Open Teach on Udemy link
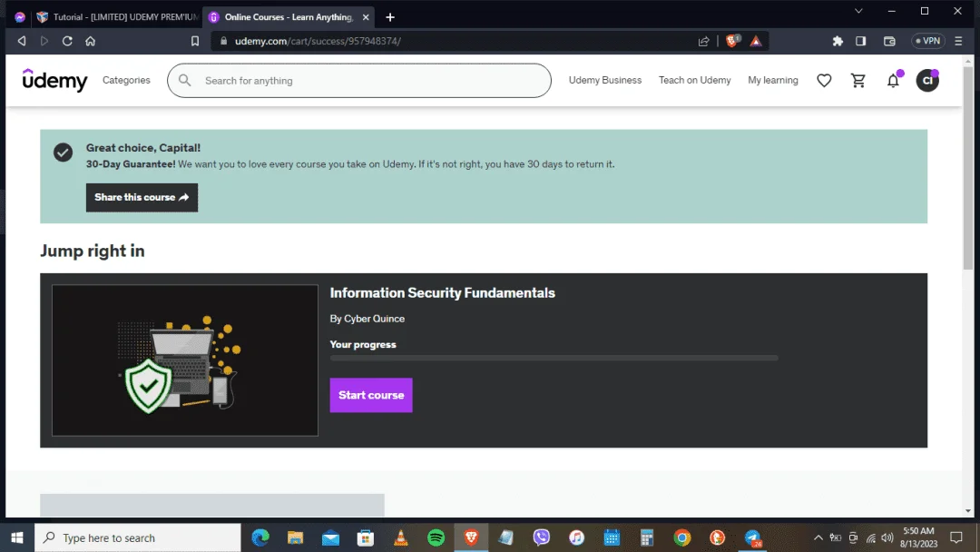980x552 pixels. (x=694, y=80)
